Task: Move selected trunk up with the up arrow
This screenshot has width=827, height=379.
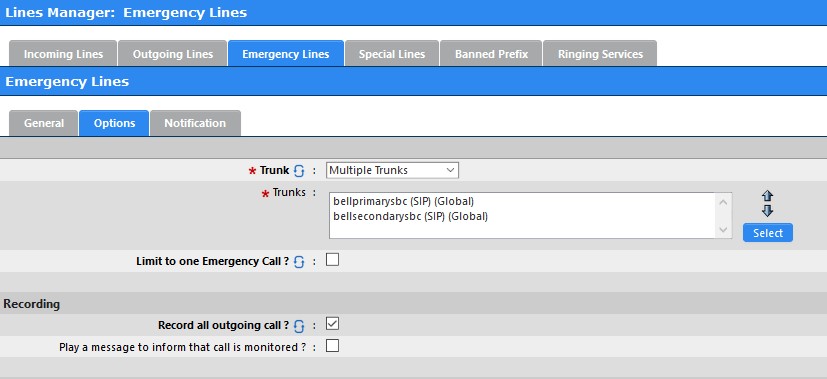Action: click(767, 196)
